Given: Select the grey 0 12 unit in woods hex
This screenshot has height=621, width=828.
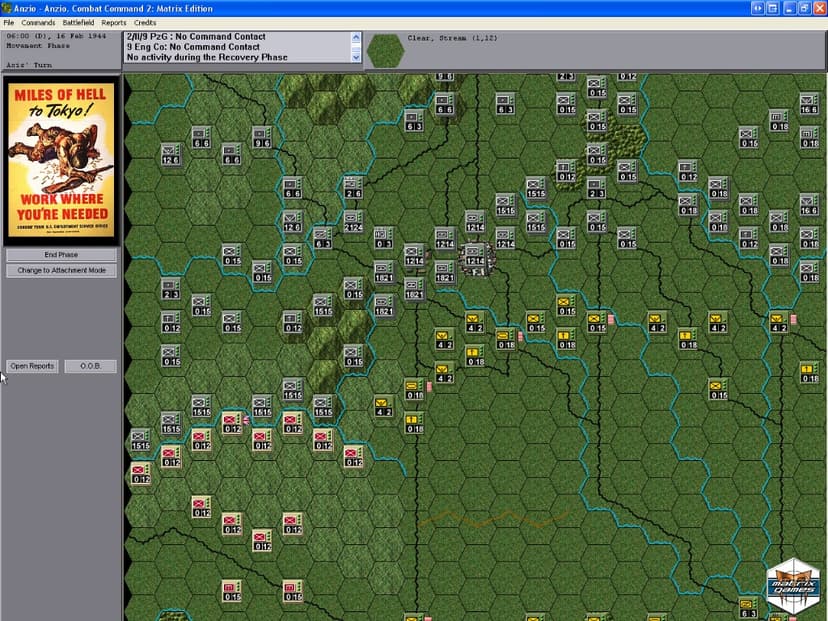Looking at the screenshot, I should [x=566, y=171].
